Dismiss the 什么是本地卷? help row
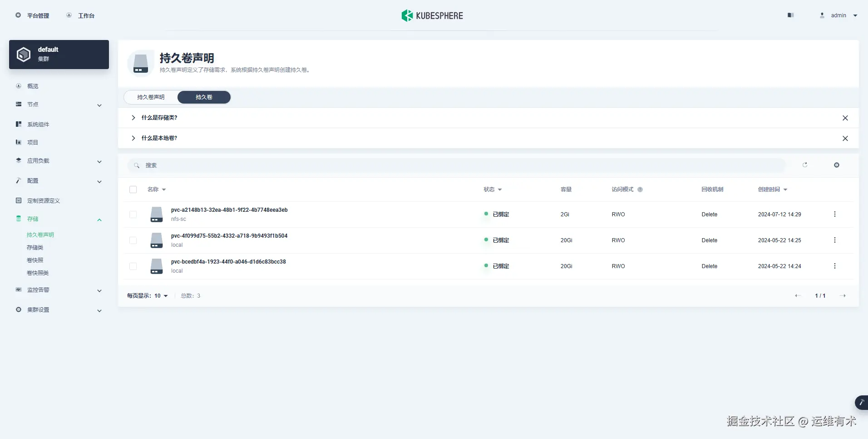This screenshot has height=439, width=868. (845, 138)
